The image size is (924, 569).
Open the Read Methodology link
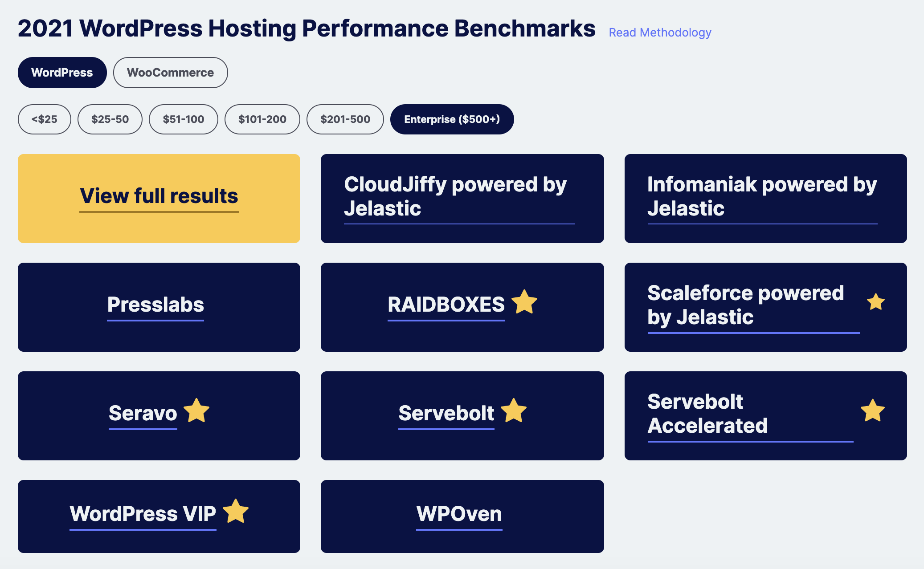pos(660,33)
